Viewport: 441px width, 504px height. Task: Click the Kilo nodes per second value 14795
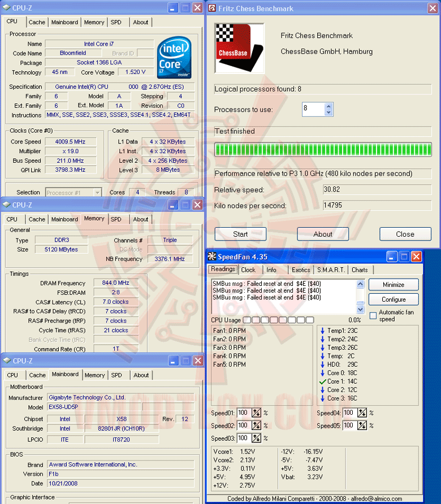(x=377, y=205)
